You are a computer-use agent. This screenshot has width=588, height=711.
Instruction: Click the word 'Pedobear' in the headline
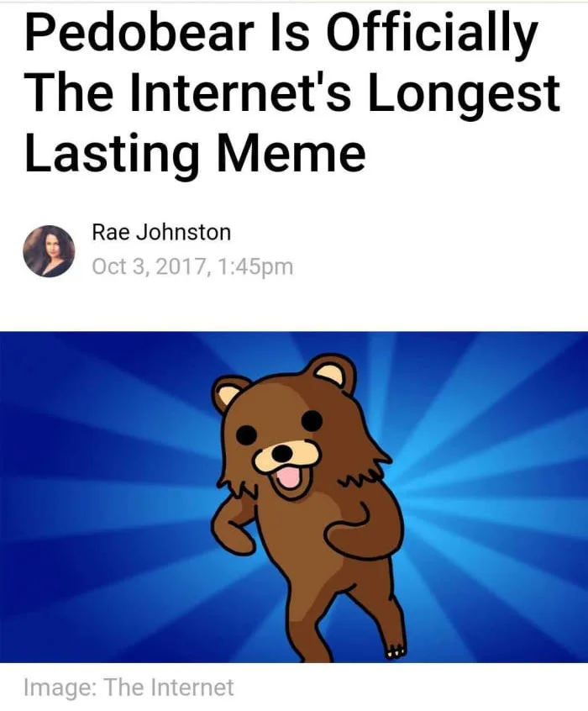click(x=139, y=34)
